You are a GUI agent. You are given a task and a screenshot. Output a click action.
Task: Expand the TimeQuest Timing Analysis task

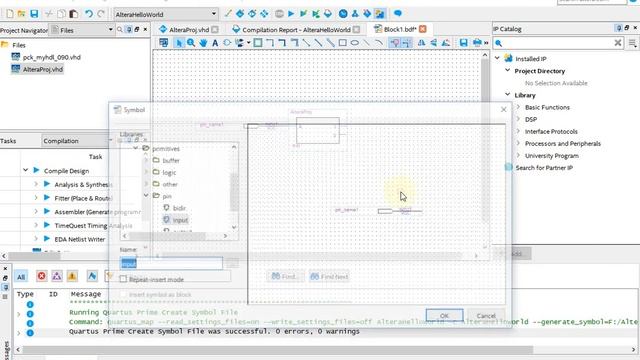click(36, 225)
